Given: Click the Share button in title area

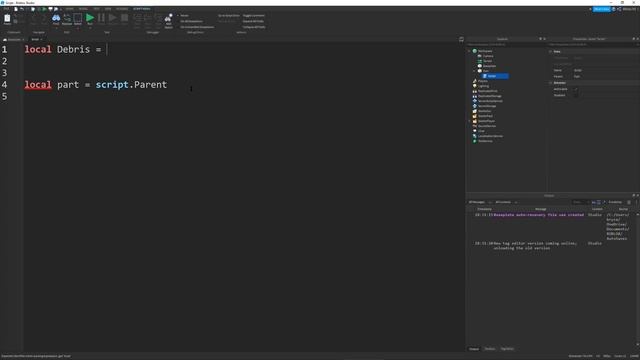Looking at the screenshot, I should pos(619,9).
